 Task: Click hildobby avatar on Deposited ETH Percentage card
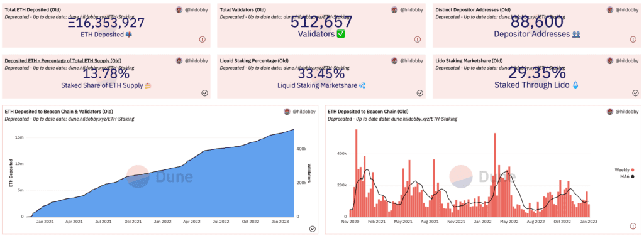[179, 61]
